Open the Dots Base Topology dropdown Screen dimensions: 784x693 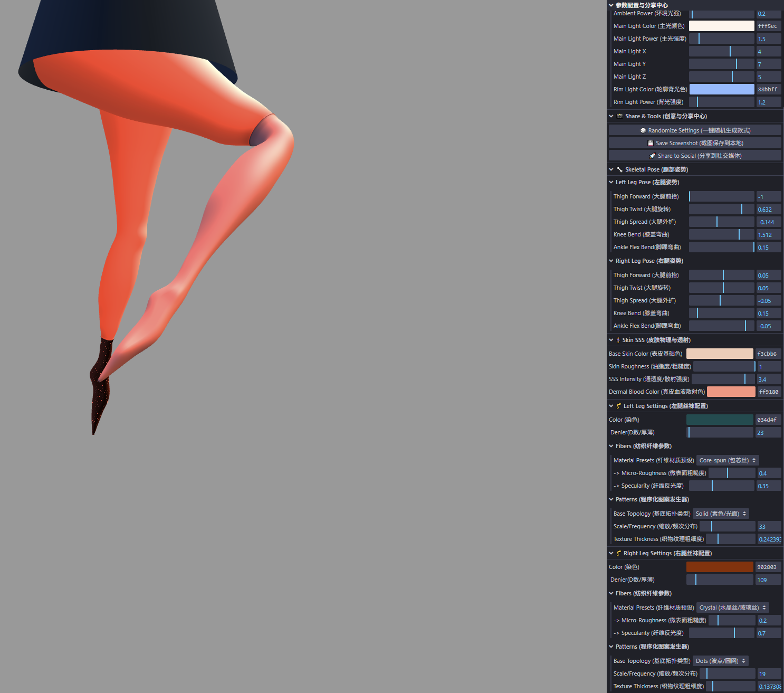(721, 661)
